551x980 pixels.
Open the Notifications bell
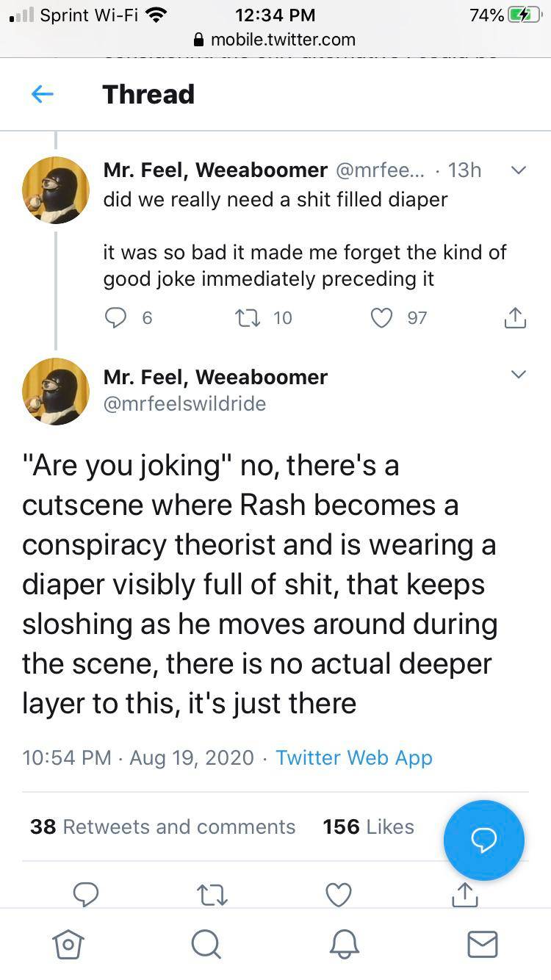point(345,945)
